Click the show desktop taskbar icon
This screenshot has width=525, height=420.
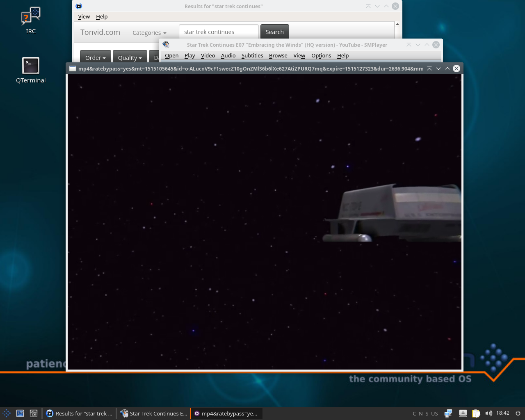coord(20,413)
